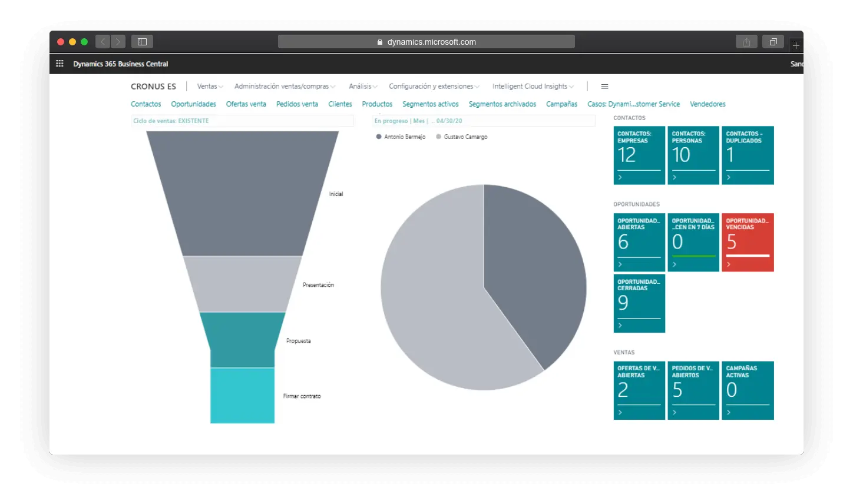
Task: Open the Configuración y extensiones menu
Action: coord(434,87)
